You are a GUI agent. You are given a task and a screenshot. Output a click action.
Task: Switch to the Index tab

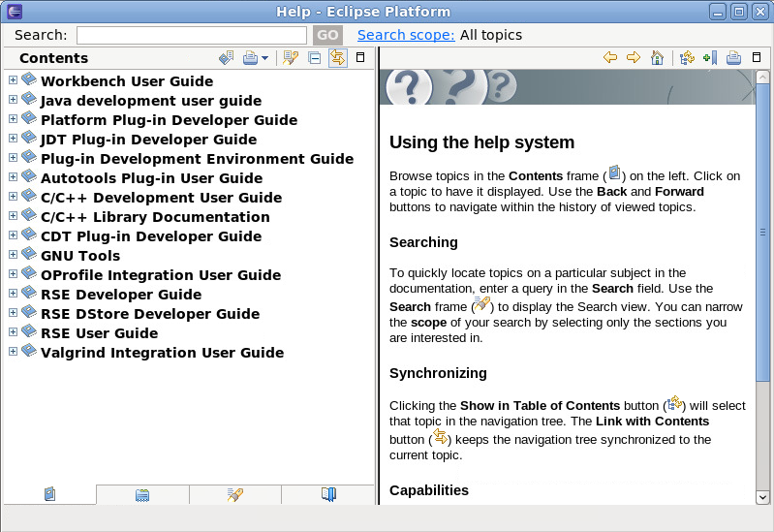pos(142,495)
